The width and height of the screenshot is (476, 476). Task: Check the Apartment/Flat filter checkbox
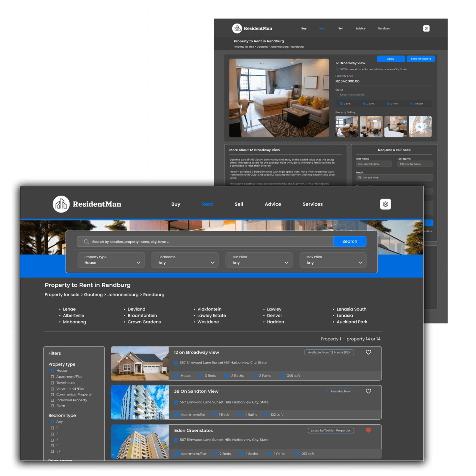click(x=52, y=377)
